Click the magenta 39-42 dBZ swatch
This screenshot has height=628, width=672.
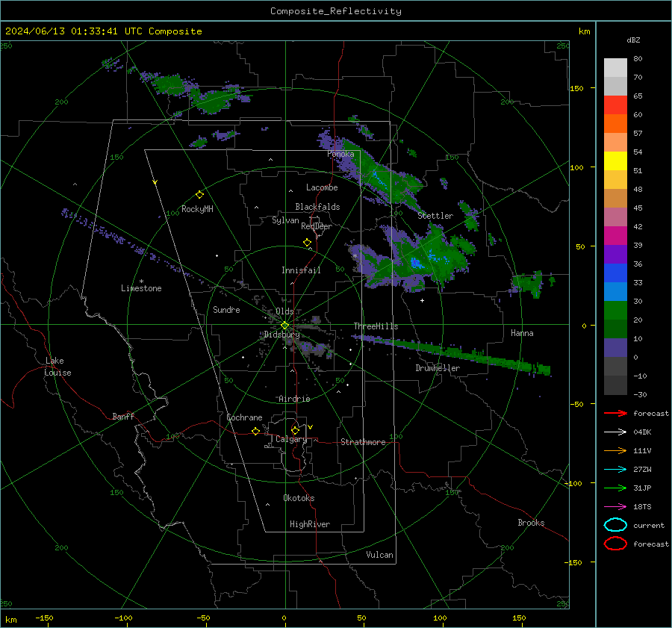615,236
